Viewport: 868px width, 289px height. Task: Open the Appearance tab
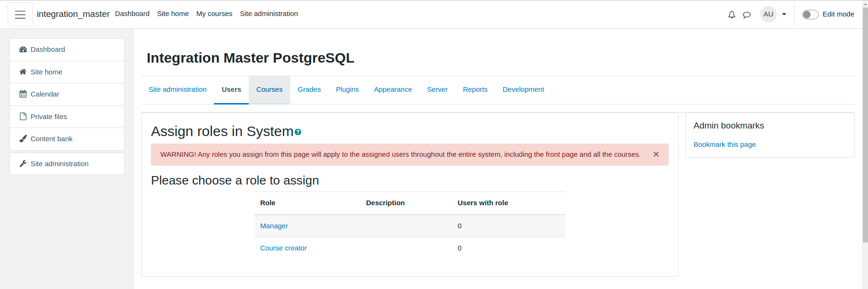[393, 89]
